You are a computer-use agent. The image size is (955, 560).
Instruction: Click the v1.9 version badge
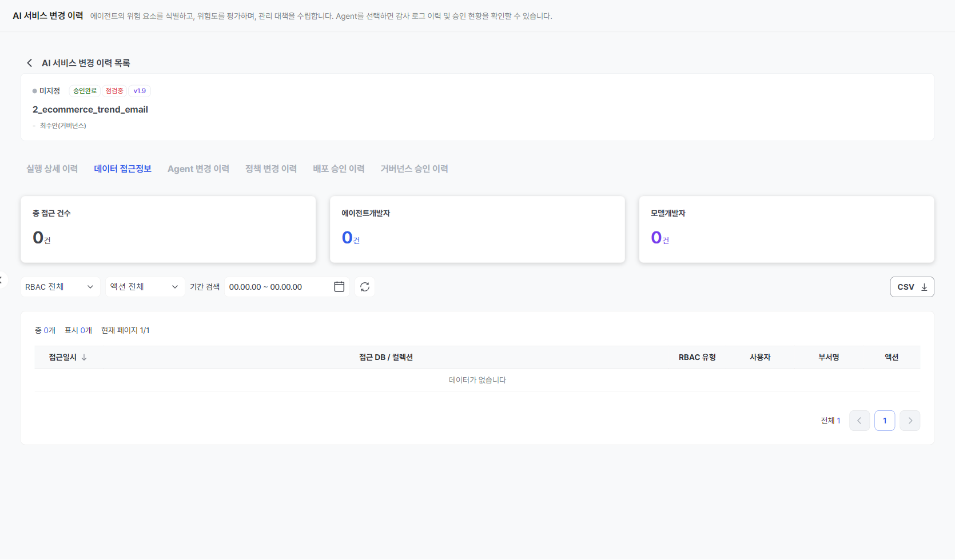[x=140, y=91]
